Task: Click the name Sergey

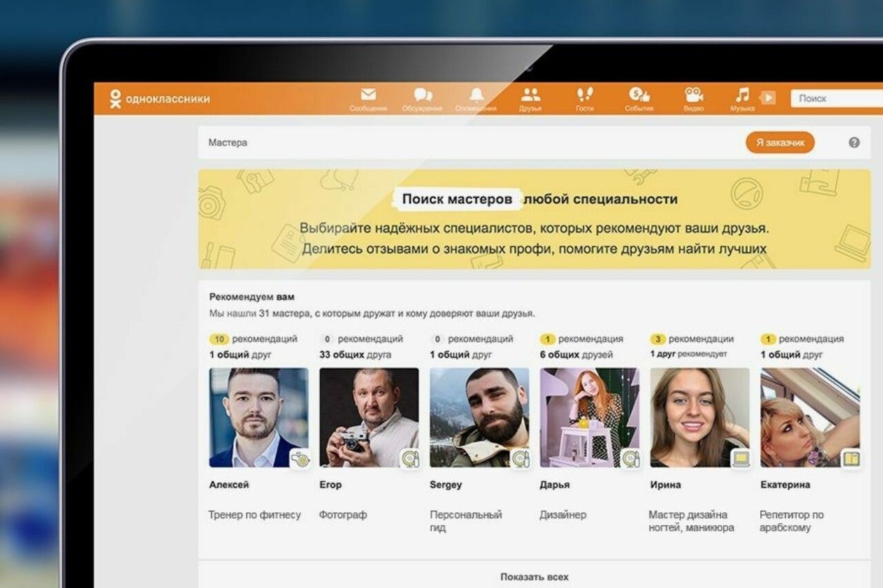Action: (x=446, y=485)
